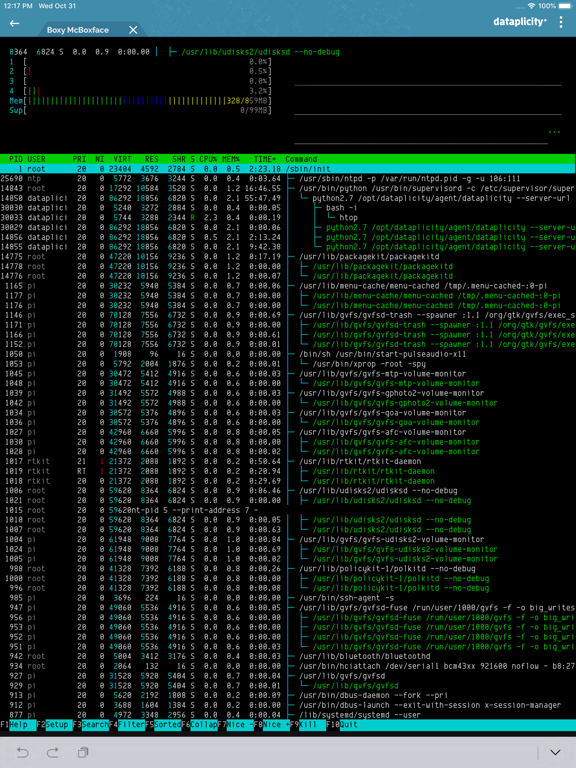
Task: Select the gvfsd-trash row with PID 1146
Action: pos(288,315)
